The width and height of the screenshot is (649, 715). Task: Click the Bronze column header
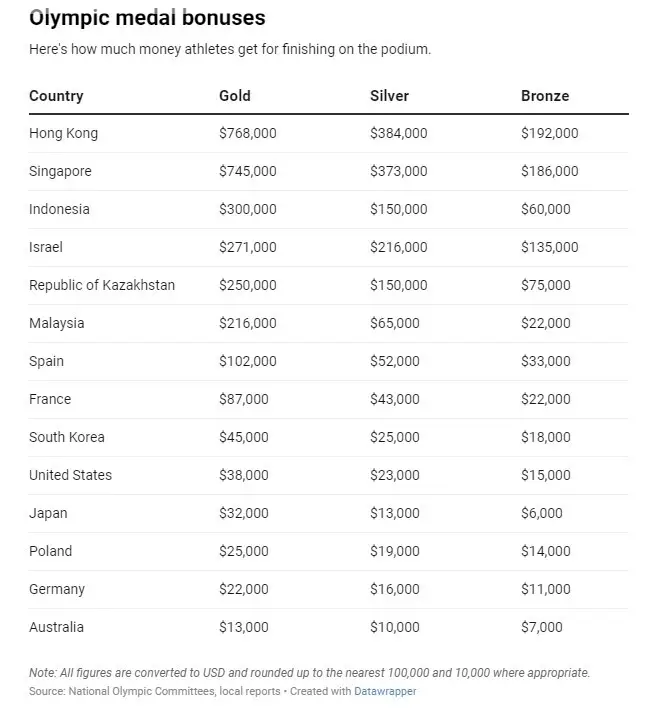click(x=545, y=96)
